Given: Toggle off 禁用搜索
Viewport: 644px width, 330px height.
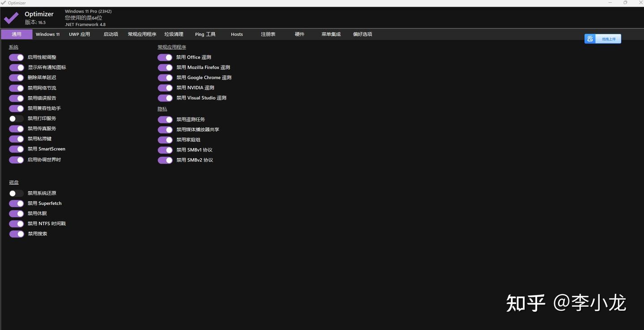Looking at the screenshot, I should tap(16, 234).
